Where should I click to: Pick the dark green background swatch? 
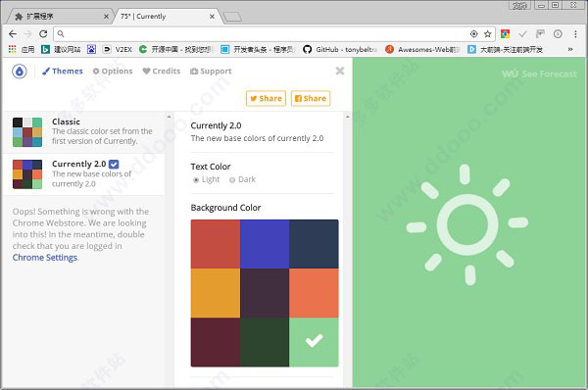[265, 342]
